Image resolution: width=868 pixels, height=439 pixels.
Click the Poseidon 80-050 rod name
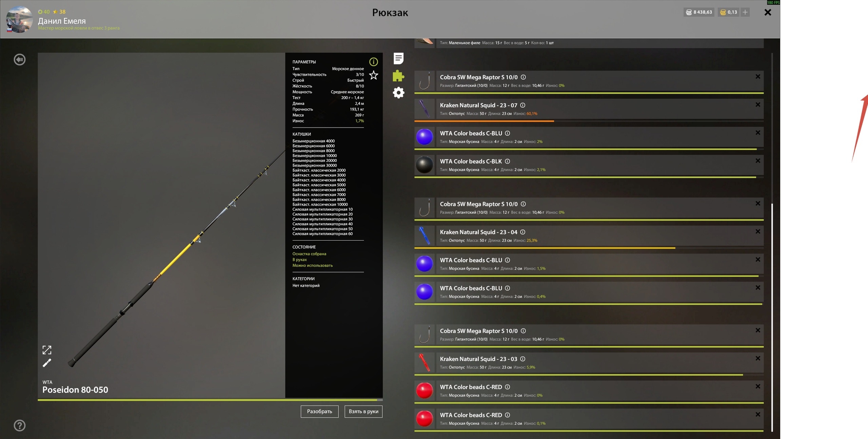tap(75, 390)
